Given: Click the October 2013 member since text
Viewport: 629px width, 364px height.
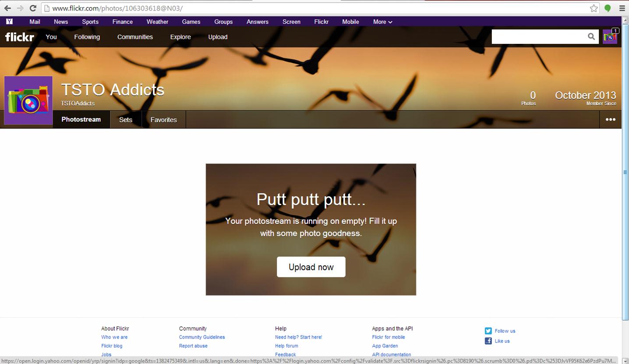Looking at the screenshot, I should pos(586,98).
